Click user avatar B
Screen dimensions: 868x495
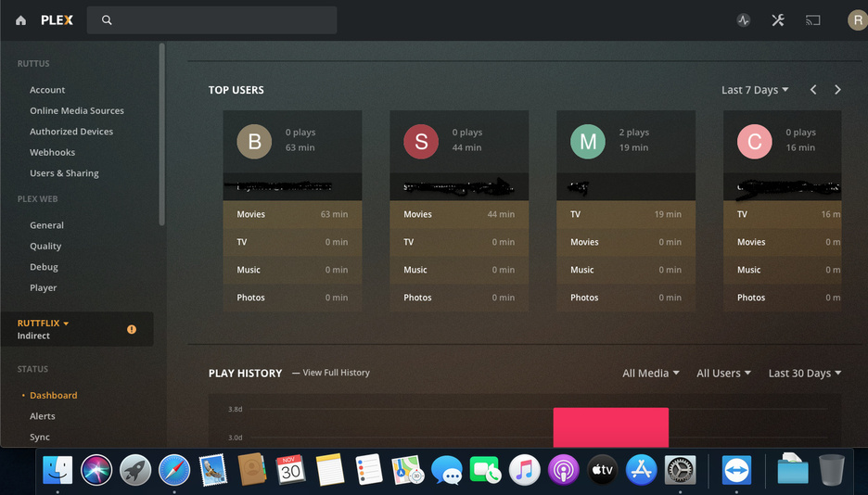pyautogui.click(x=254, y=142)
